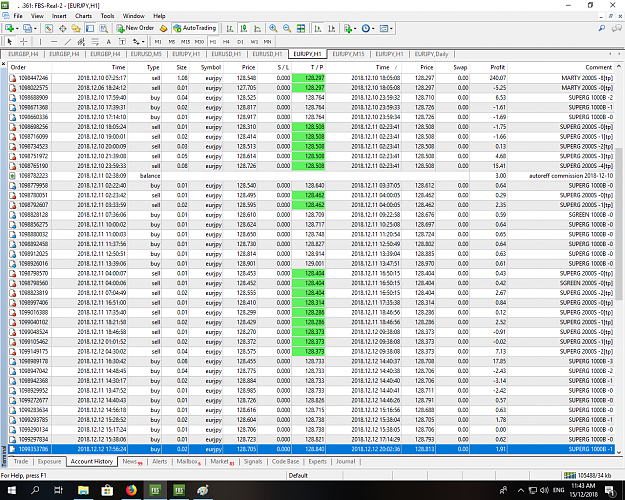Viewport: 625px width, 500px height.
Task: Open the Tools menu
Action: coord(107,16)
